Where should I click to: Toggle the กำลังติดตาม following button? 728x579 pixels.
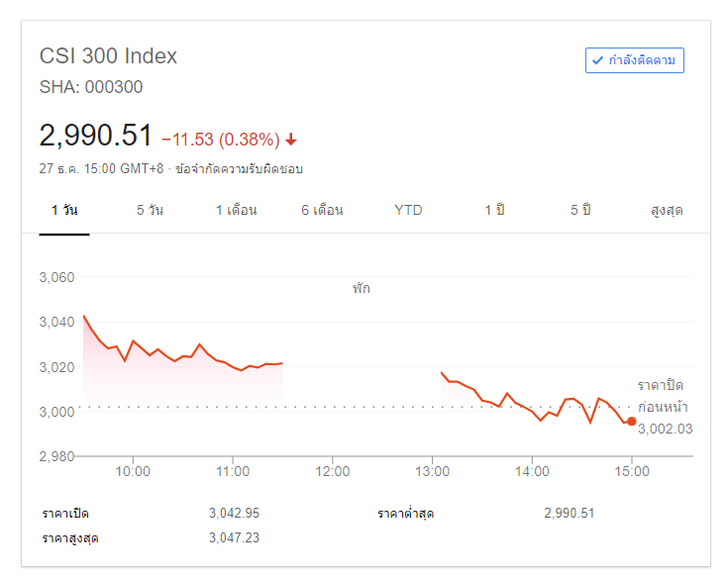(634, 60)
